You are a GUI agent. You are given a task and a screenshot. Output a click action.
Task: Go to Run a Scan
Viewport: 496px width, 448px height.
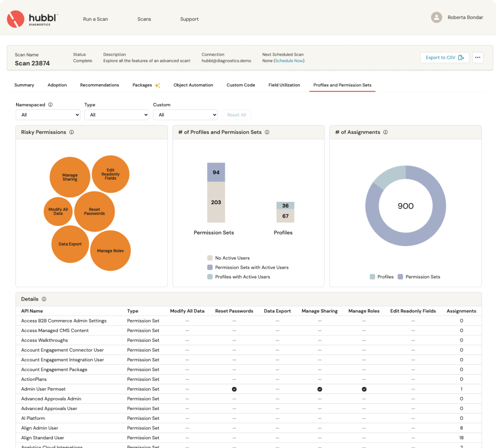point(95,19)
